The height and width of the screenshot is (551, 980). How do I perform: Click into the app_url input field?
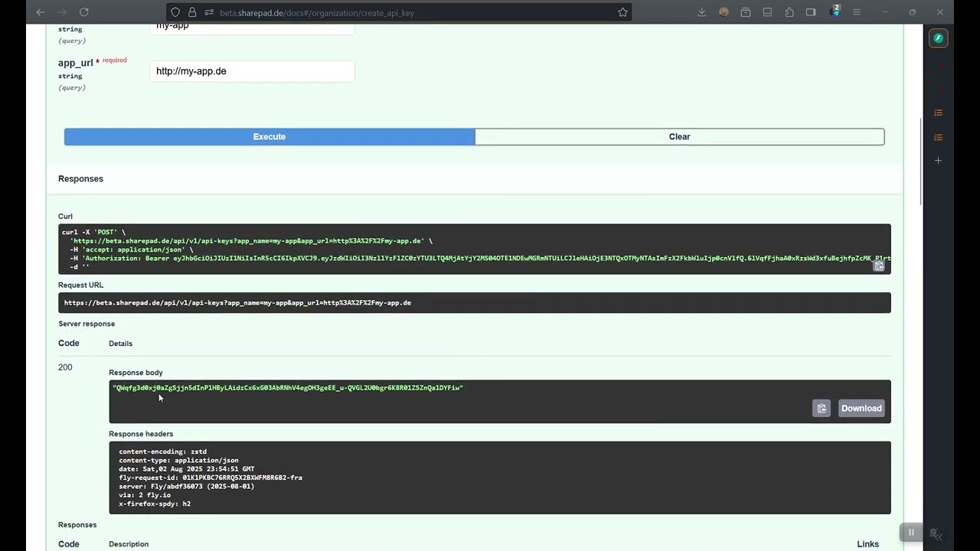pos(252,71)
